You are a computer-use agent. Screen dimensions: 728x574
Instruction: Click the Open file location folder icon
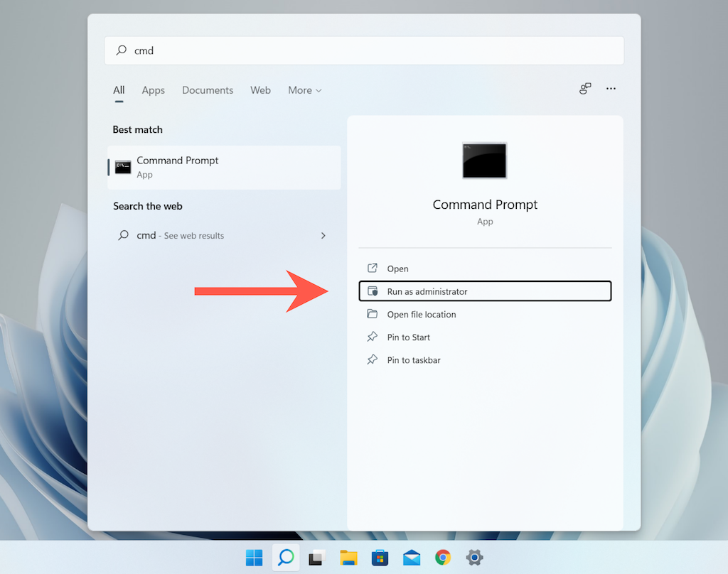tap(373, 314)
